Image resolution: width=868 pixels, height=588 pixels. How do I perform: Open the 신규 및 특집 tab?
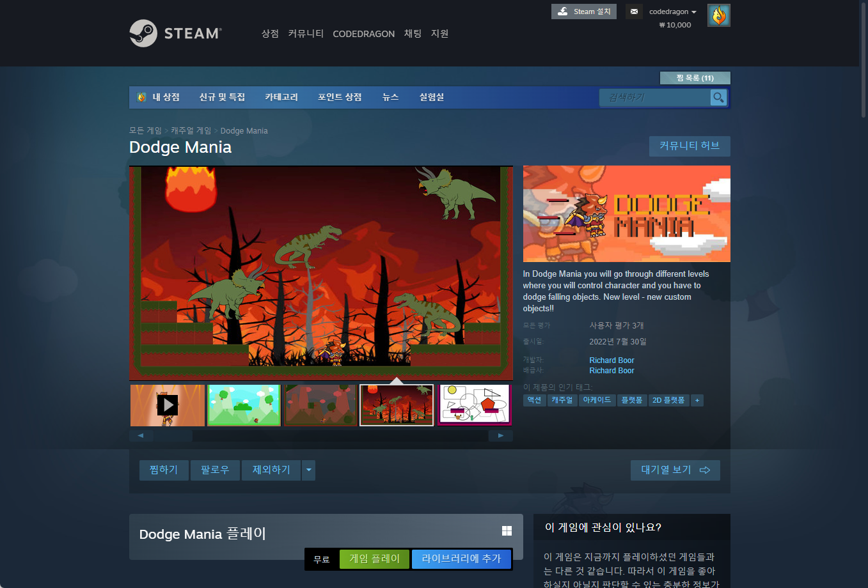pyautogui.click(x=222, y=97)
